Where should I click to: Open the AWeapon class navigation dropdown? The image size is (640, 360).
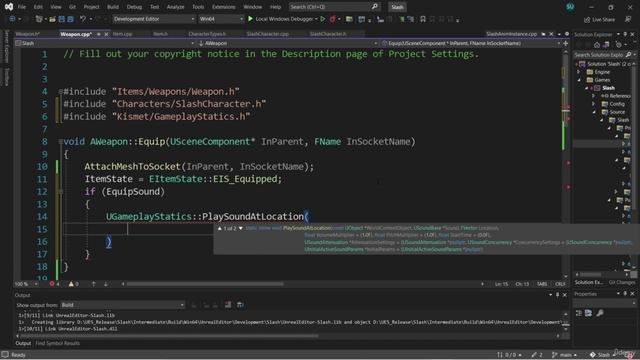coord(287,43)
